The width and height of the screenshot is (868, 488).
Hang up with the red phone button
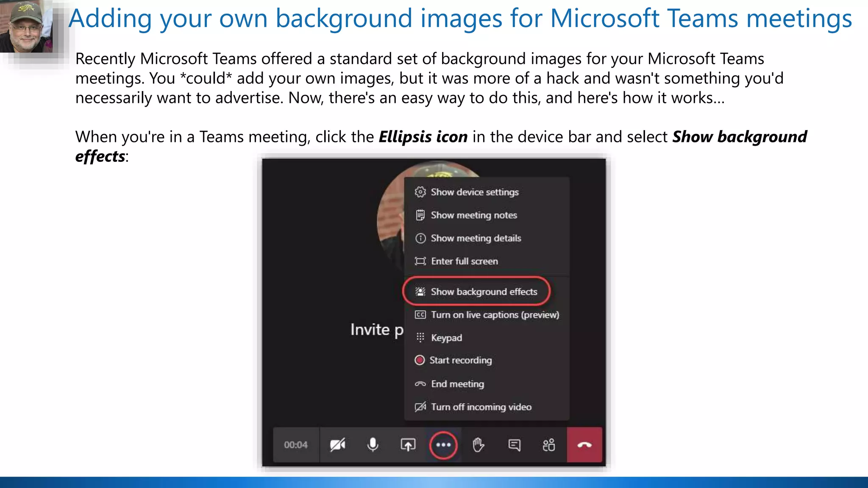pos(584,445)
